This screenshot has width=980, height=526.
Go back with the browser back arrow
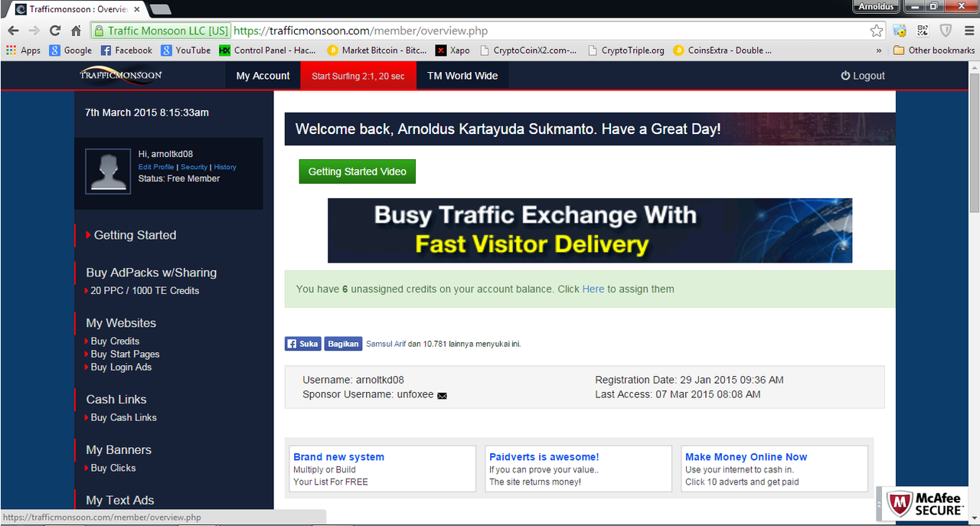[x=13, y=31]
